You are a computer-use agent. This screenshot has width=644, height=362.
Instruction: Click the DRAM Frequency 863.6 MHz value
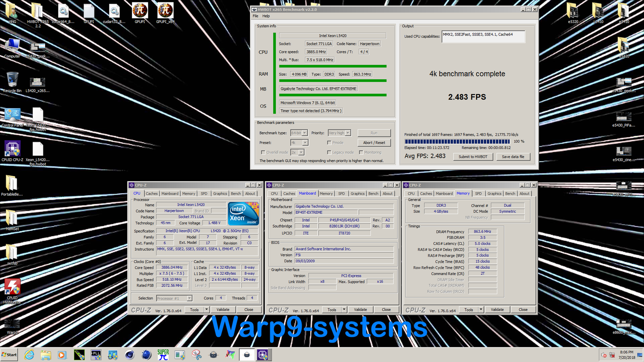click(x=482, y=232)
